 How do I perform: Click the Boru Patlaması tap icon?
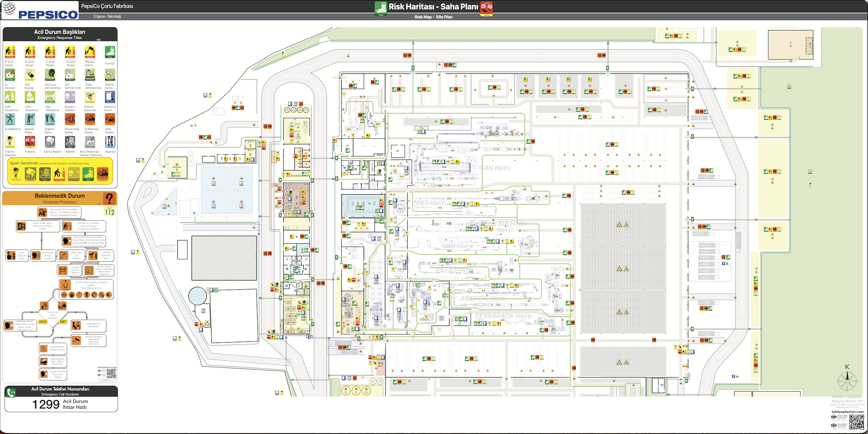[x=90, y=142]
